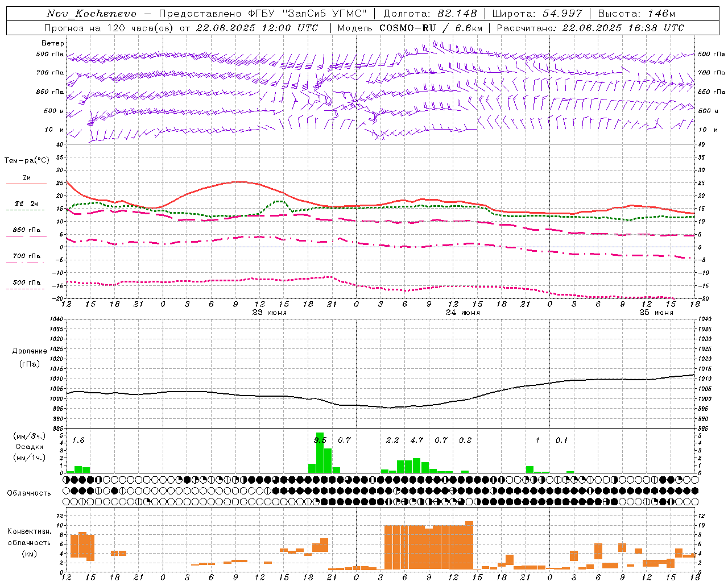Click the Тем-ра(°C) axis label
The width and height of the screenshot is (728, 582).
(x=27, y=161)
